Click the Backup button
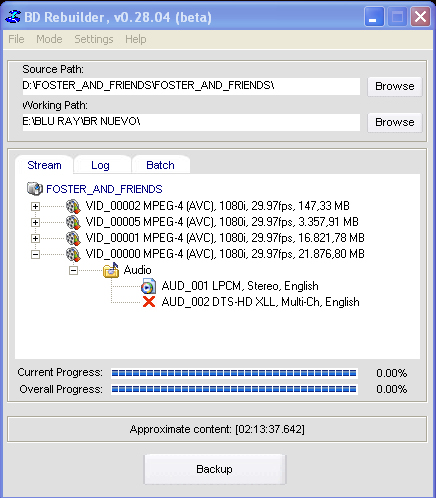The width and height of the screenshot is (436, 498). [x=215, y=469]
